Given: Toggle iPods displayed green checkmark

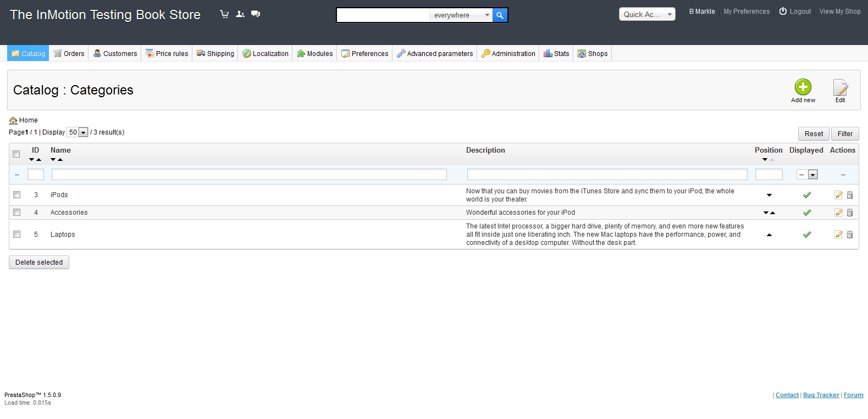Looking at the screenshot, I should tap(807, 195).
